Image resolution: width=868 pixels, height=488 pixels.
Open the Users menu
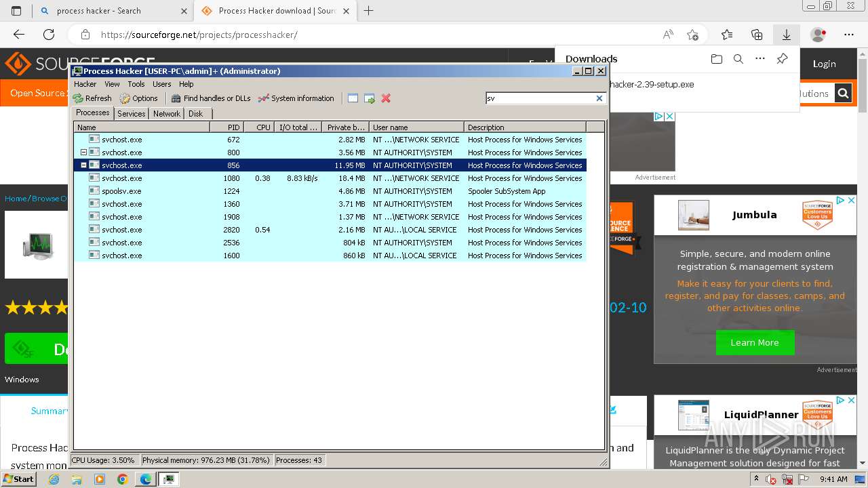click(162, 84)
